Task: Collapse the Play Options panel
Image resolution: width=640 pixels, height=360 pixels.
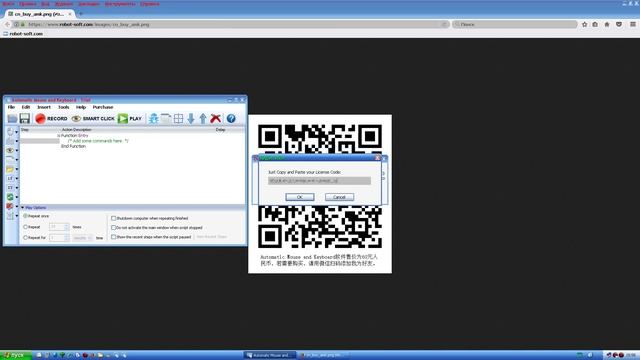Action: 22,208
